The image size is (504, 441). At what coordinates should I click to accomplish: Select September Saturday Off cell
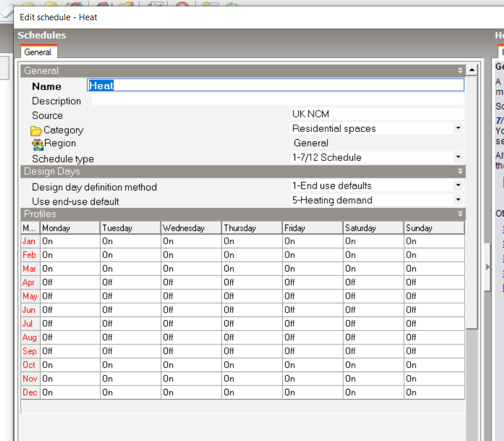click(x=373, y=351)
